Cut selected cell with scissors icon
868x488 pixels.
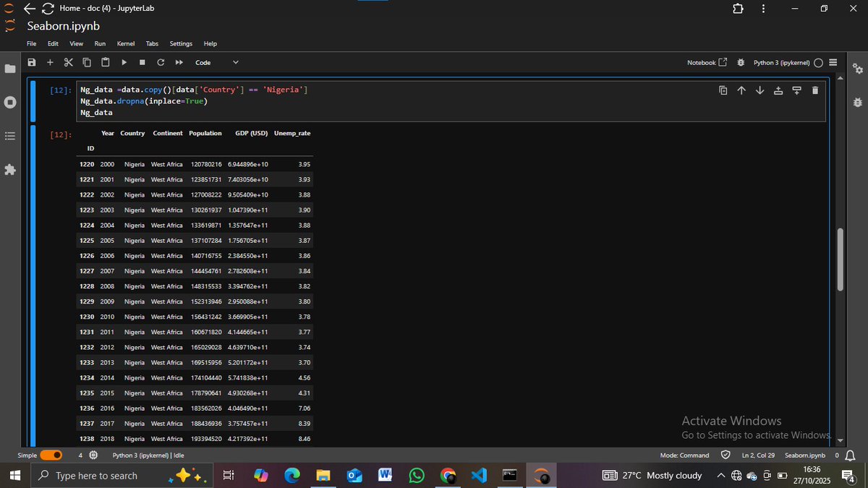click(x=69, y=62)
